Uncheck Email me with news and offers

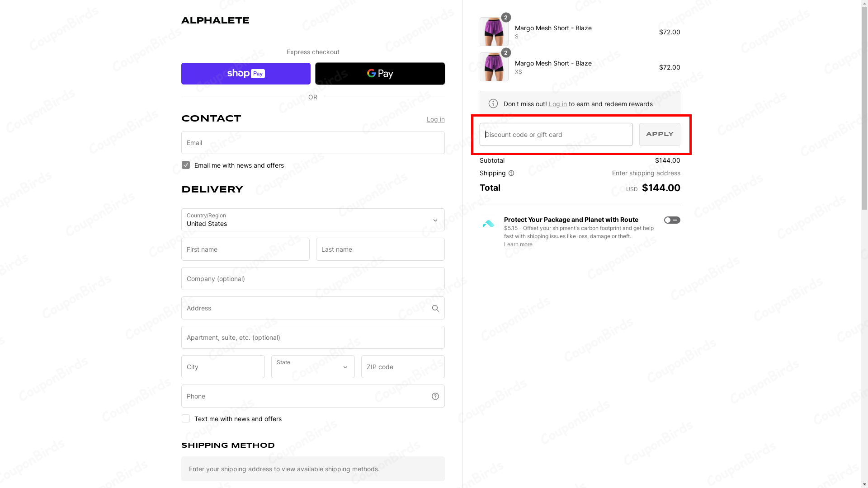[186, 165]
